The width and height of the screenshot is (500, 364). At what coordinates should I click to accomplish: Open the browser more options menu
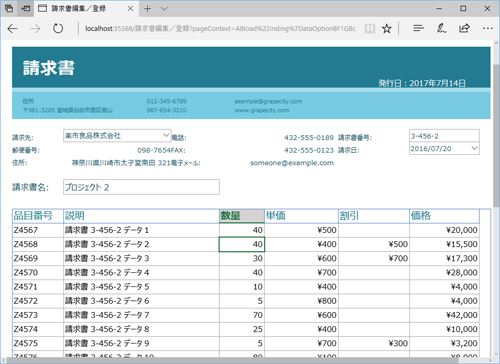point(488,28)
